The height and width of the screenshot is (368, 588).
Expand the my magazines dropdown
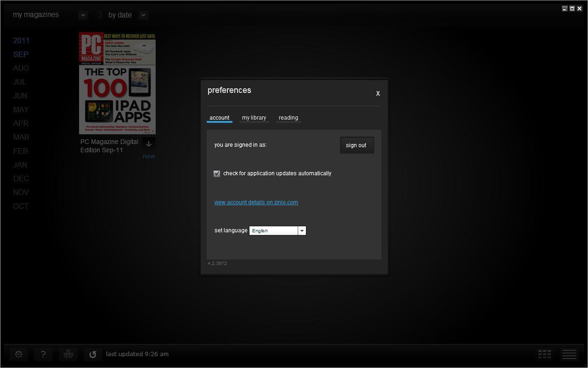pos(83,15)
